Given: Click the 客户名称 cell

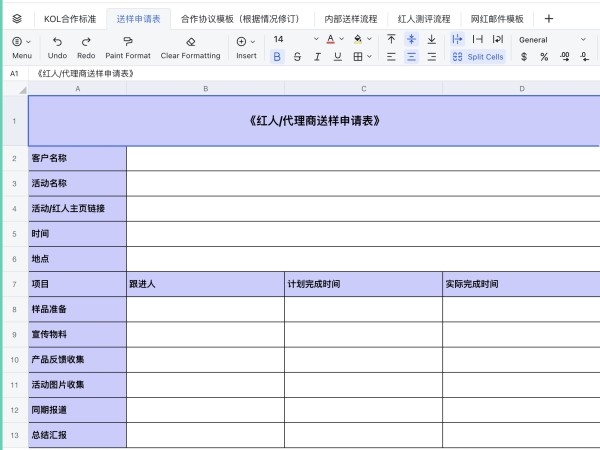Looking at the screenshot, I should click(x=77, y=158).
